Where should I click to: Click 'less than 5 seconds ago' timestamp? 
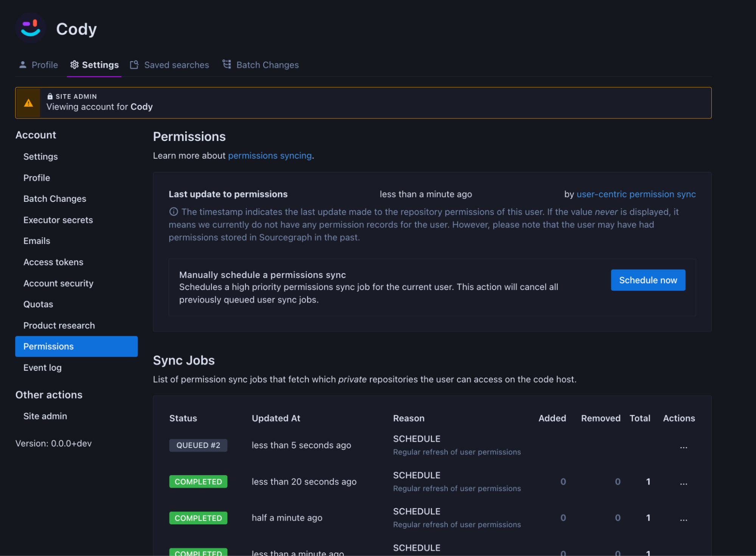[x=301, y=445]
